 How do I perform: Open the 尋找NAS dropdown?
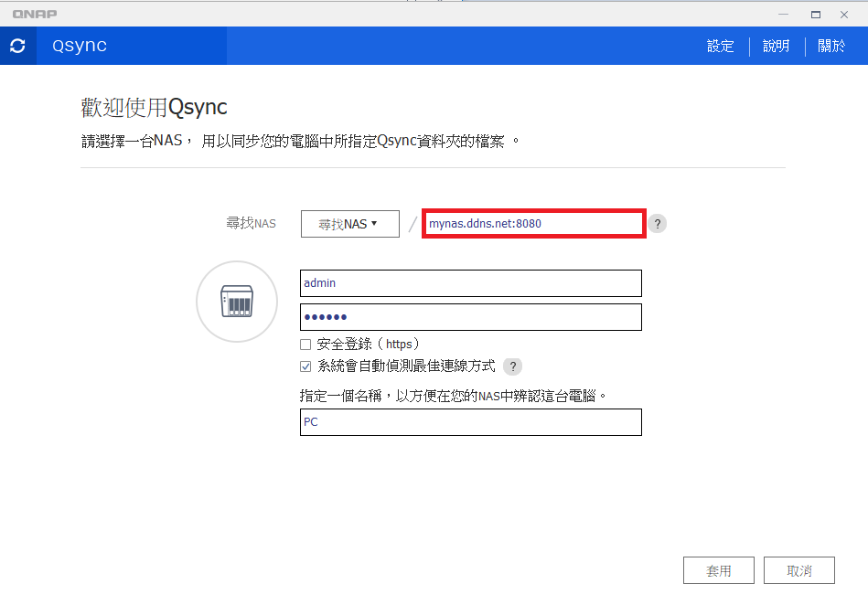pyautogui.click(x=349, y=223)
